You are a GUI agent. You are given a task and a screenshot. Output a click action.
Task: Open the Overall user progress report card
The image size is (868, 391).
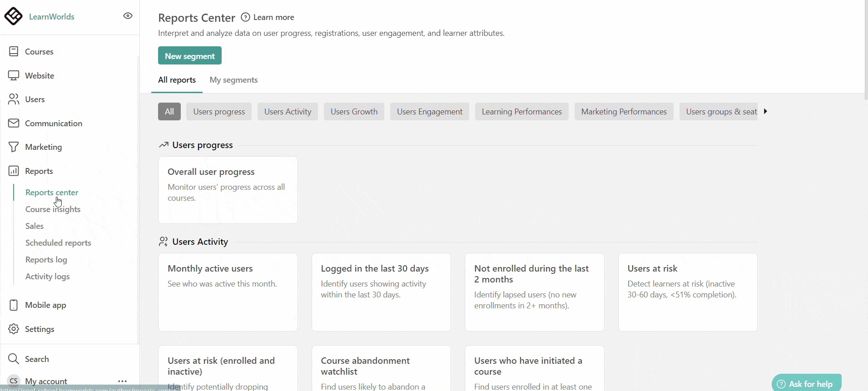(228, 190)
